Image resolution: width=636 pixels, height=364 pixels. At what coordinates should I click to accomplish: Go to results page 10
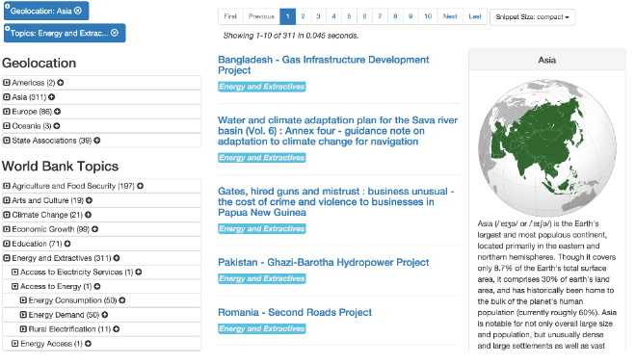coord(428,16)
